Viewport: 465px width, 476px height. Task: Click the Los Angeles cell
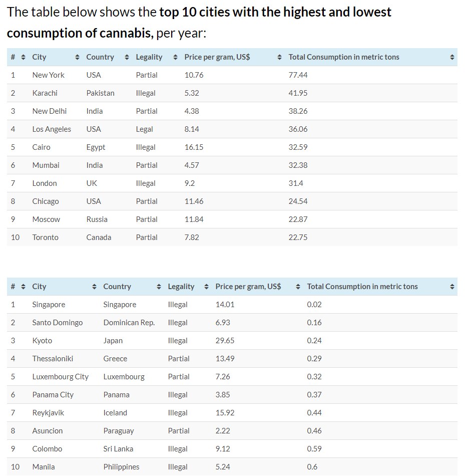tap(52, 129)
